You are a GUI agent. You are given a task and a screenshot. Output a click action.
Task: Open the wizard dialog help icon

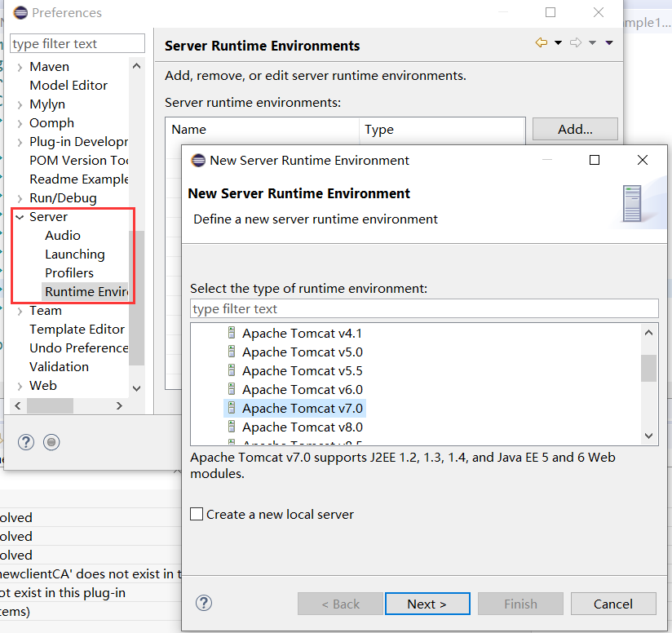204,603
